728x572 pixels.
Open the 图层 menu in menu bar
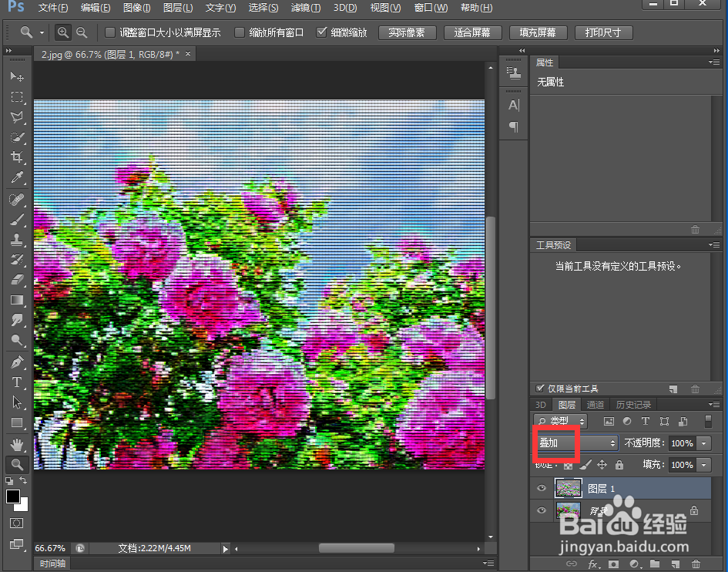coord(178,8)
